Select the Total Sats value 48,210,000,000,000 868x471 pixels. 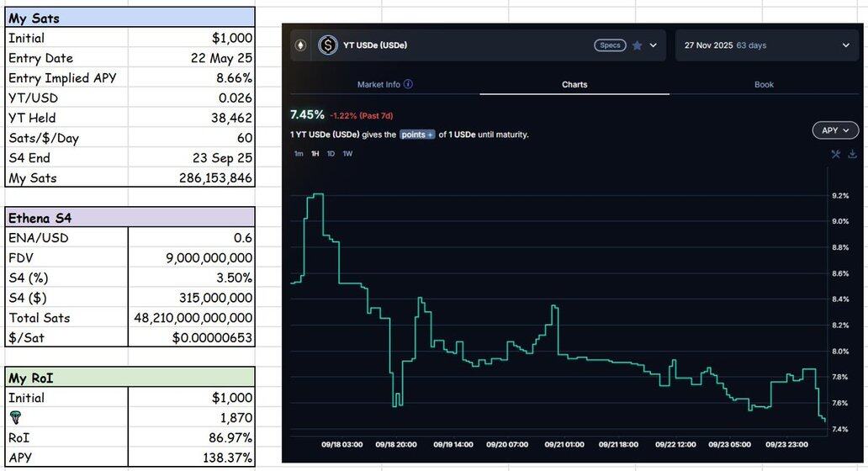click(192, 318)
